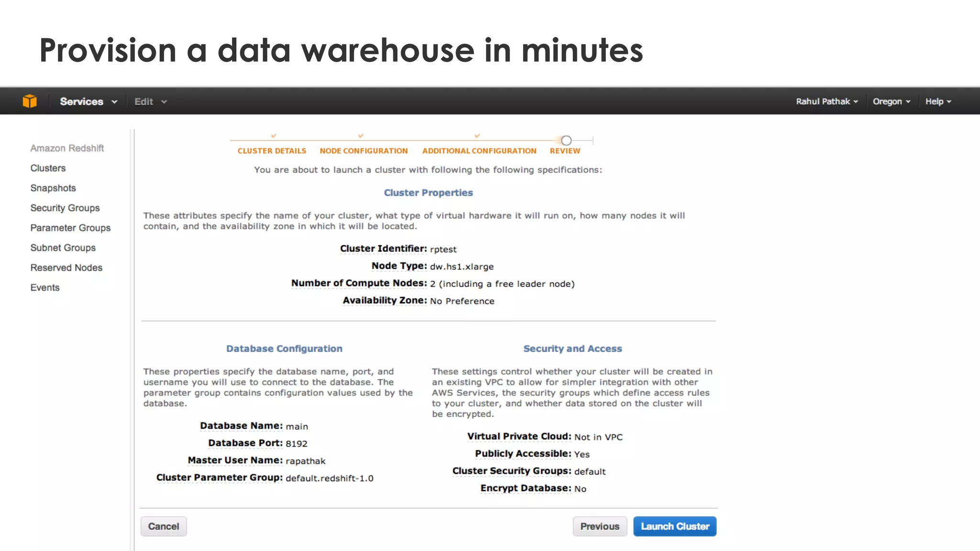Click the No Preference availability zone value
This screenshot has height=551, width=980.
tap(462, 301)
